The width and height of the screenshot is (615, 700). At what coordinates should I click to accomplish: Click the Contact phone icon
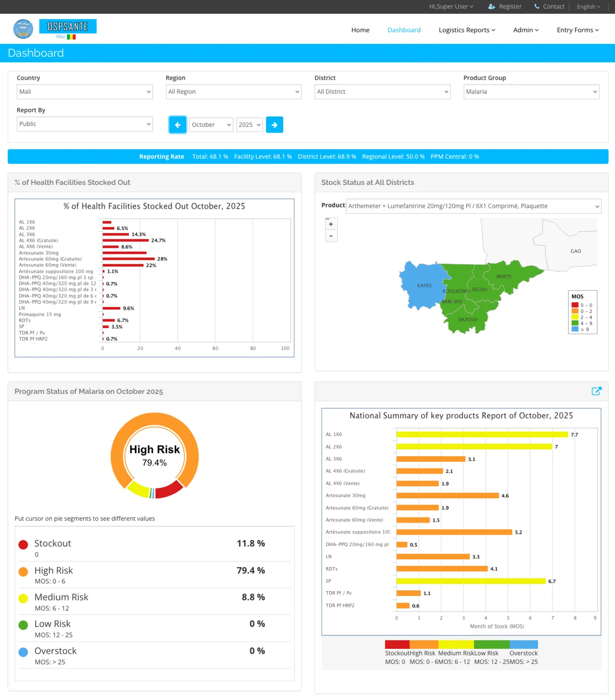(x=536, y=6)
